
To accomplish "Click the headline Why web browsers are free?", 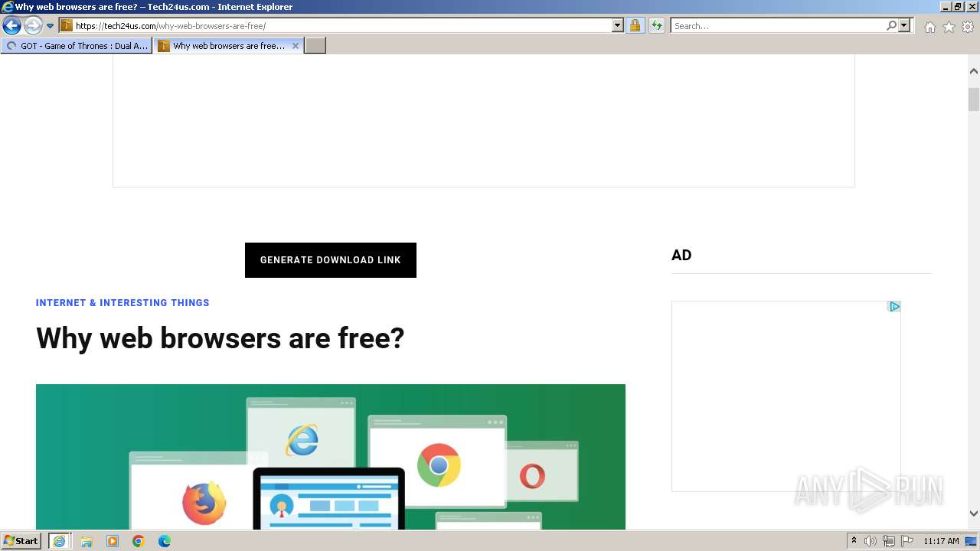I will point(220,338).
